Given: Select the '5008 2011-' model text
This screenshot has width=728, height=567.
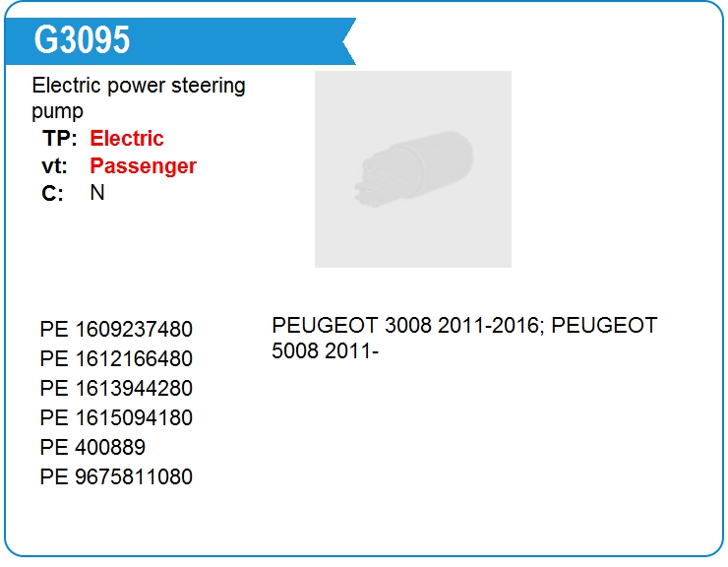Looking at the screenshot, I should pos(326,350).
